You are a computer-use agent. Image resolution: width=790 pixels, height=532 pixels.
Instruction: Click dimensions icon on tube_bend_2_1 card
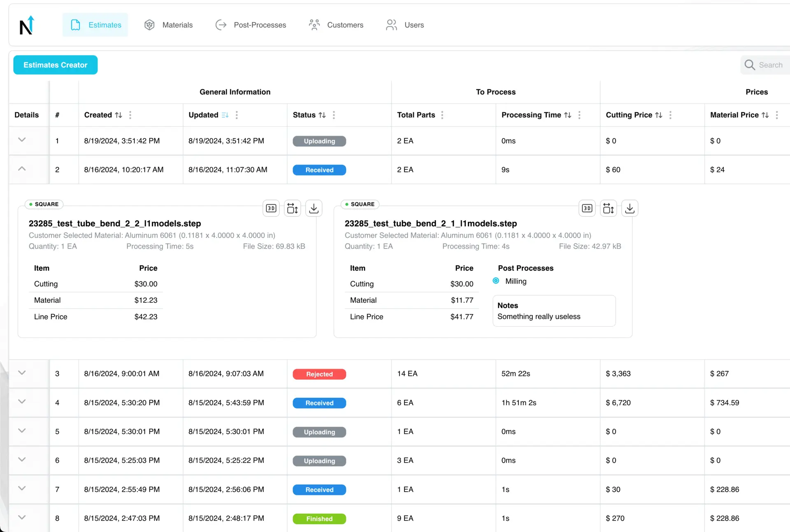click(608, 209)
